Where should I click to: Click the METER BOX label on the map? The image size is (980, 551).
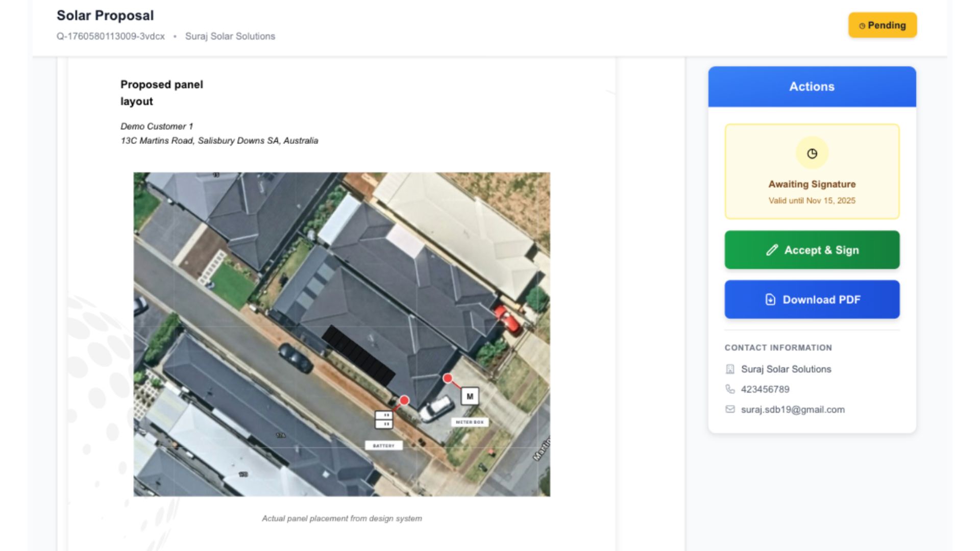click(470, 422)
